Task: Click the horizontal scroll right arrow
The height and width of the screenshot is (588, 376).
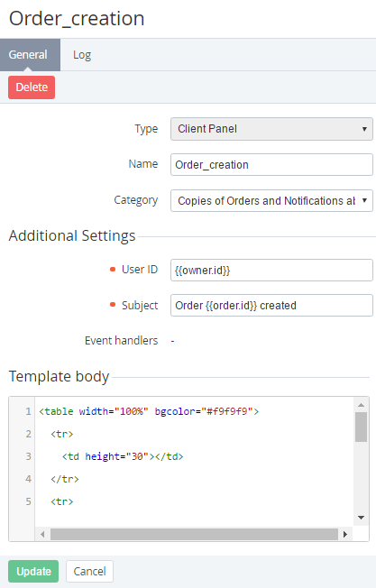Action: pos(344,534)
